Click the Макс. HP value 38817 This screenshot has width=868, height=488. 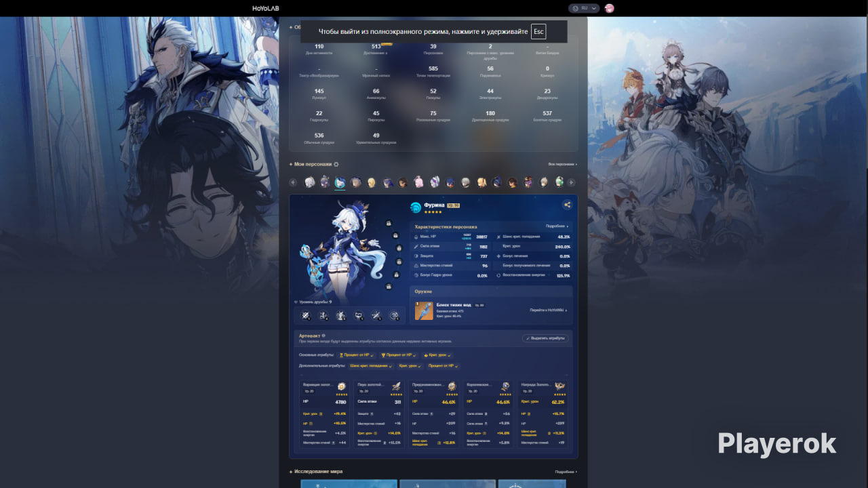coord(481,237)
